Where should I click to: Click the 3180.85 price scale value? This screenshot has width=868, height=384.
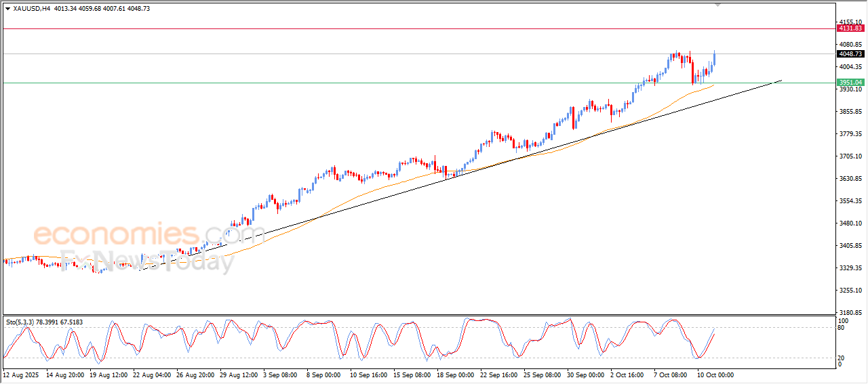850,313
